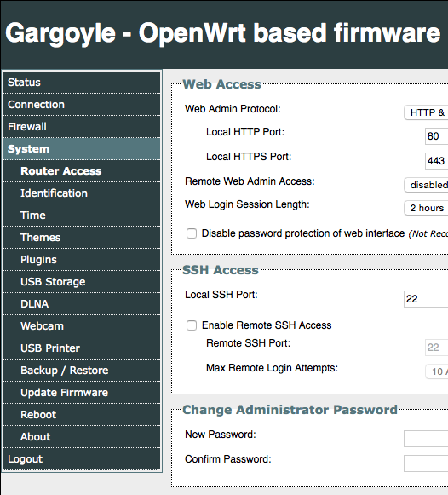The width and height of the screenshot is (448, 495).
Task: Go to Router Access page
Action: coord(82,170)
